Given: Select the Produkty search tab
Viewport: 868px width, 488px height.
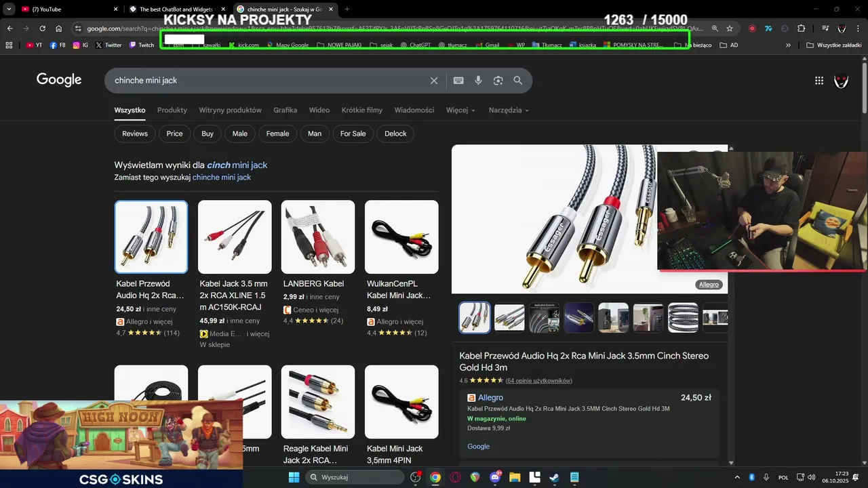Looking at the screenshot, I should pos(172,110).
